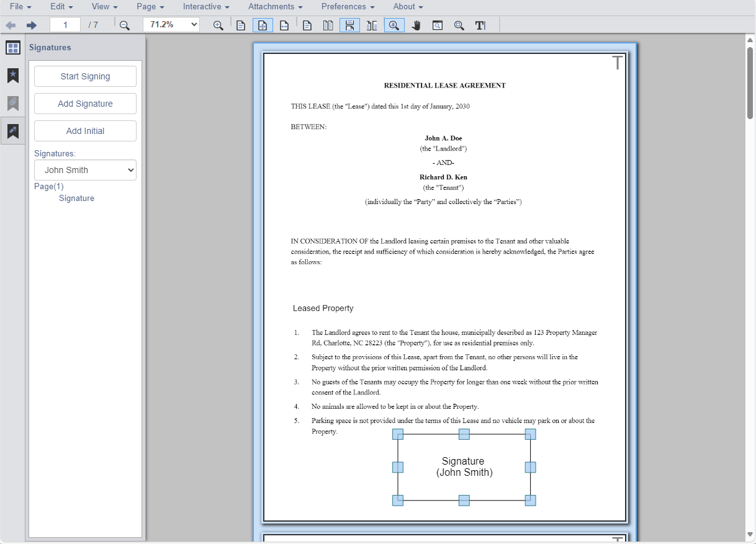Click the top-left corner handle of signature field
Screen dimensions: 756x544
coord(398,434)
